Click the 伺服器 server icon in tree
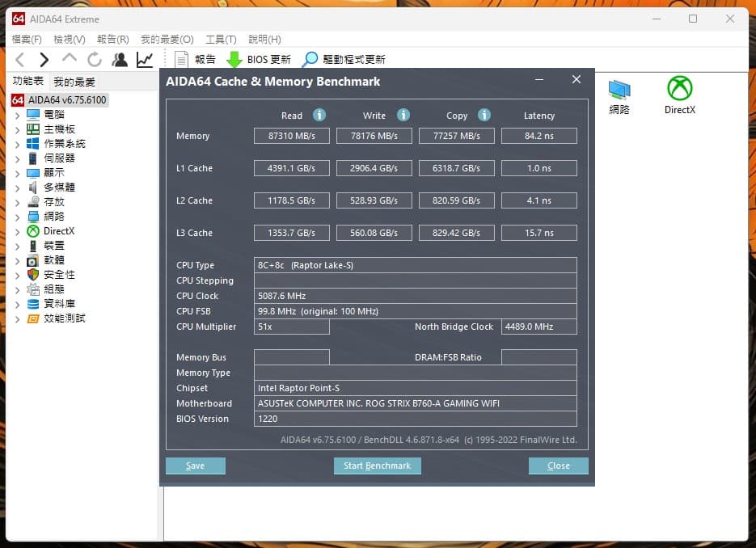The width and height of the screenshot is (756, 548). click(33, 158)
